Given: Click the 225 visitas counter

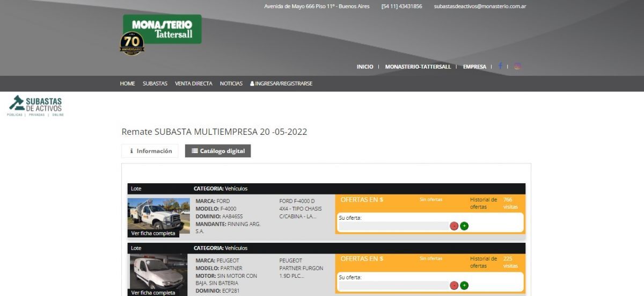Looking at the screenshot, I should (x=511, y=262).
